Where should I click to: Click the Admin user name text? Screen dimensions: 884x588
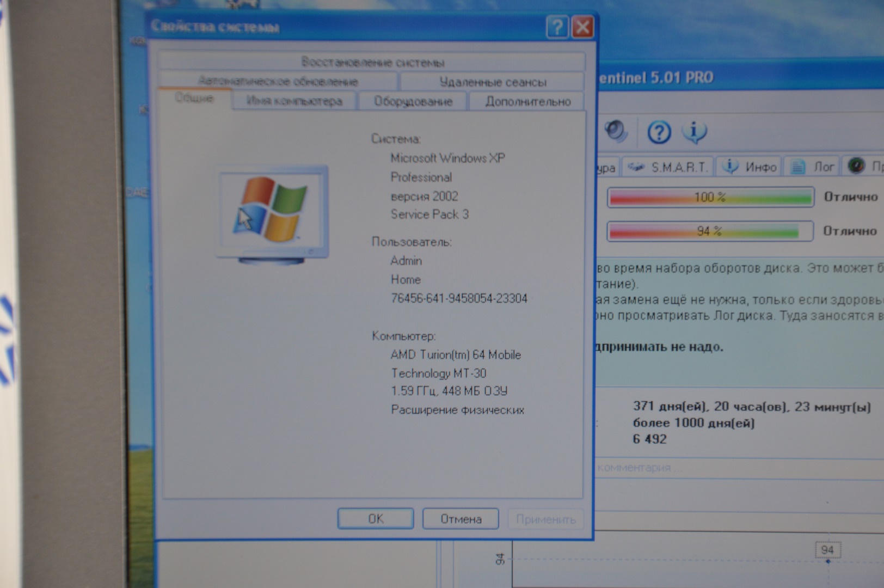(406, 261)
